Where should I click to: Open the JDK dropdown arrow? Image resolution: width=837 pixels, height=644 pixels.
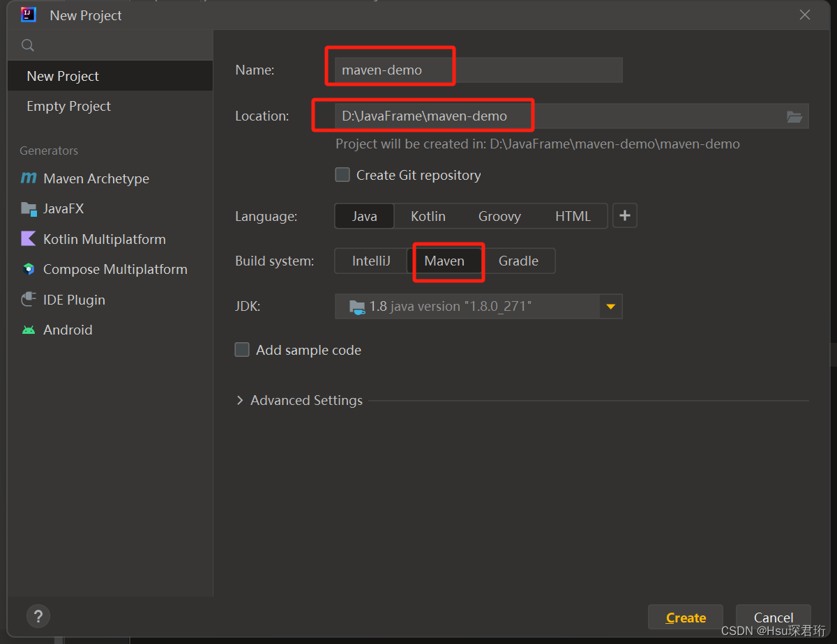(611, 307)
